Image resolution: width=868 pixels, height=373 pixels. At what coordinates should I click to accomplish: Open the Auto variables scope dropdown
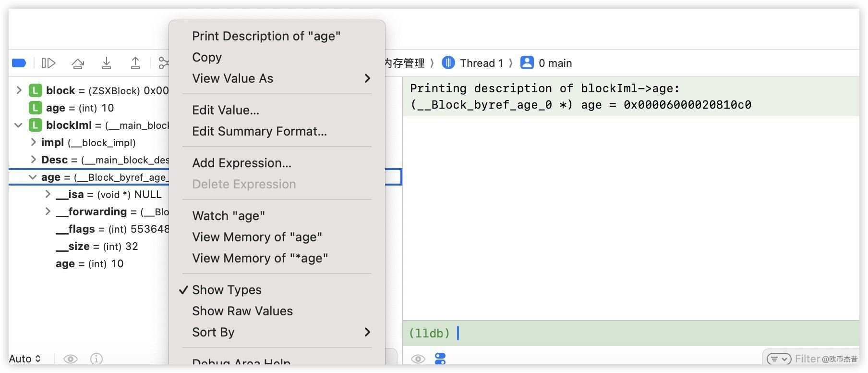(x=25, y=359)
